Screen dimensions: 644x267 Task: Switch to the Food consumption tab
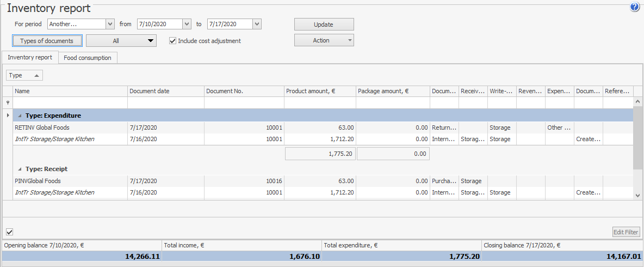87,58
